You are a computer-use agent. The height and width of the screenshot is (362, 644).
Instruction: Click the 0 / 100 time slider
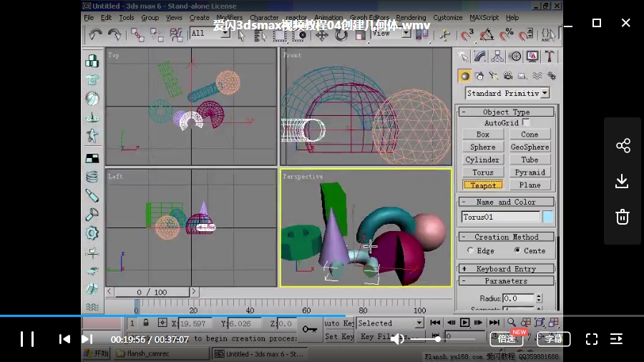152,292
